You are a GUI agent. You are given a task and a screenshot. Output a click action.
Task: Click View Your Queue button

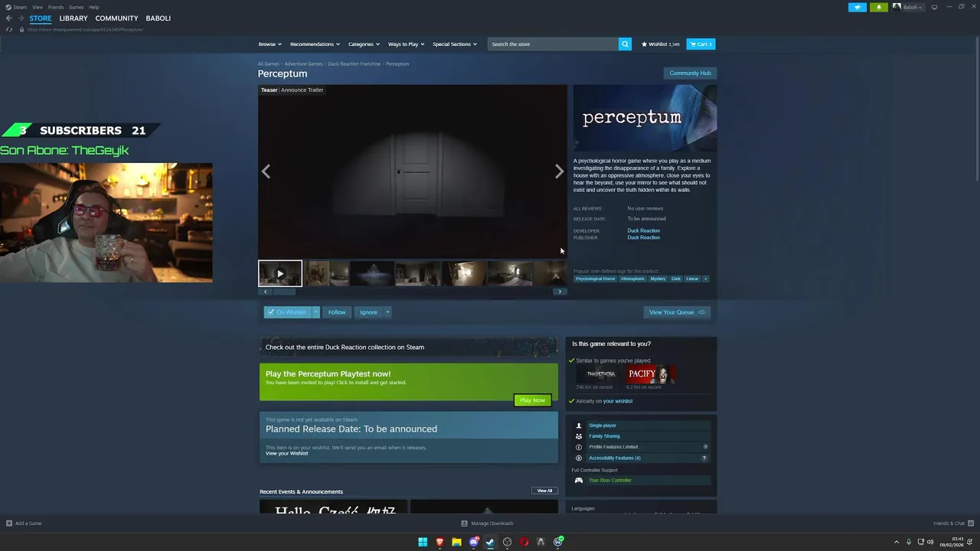(x=677, y=312)
